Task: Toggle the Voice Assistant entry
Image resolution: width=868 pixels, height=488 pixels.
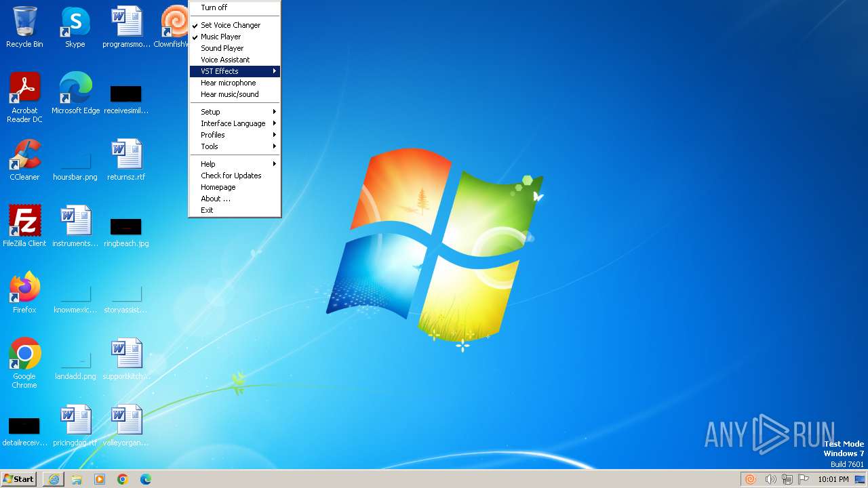Action: click(x=235, y=60)
